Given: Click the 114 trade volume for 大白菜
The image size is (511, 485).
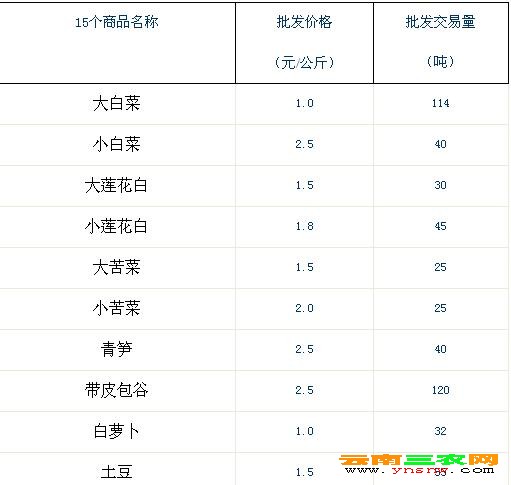Looking at the screenshot, I should (441, 103).
